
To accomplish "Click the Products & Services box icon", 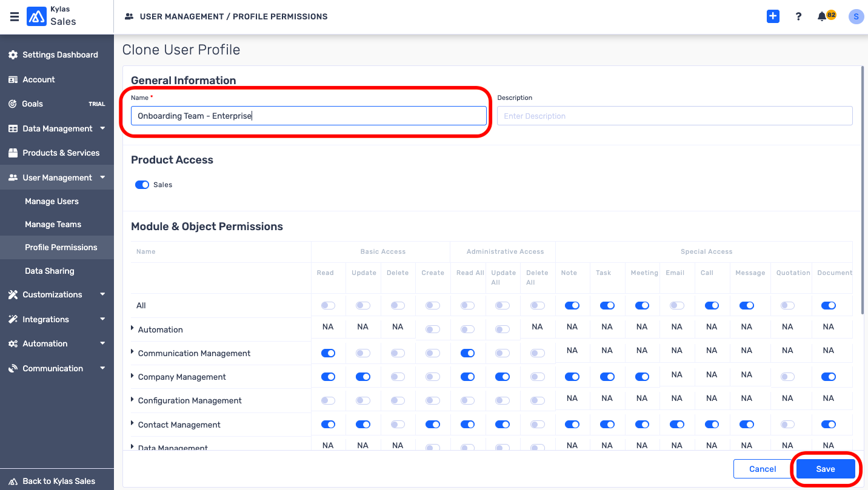I will [13, 153].
